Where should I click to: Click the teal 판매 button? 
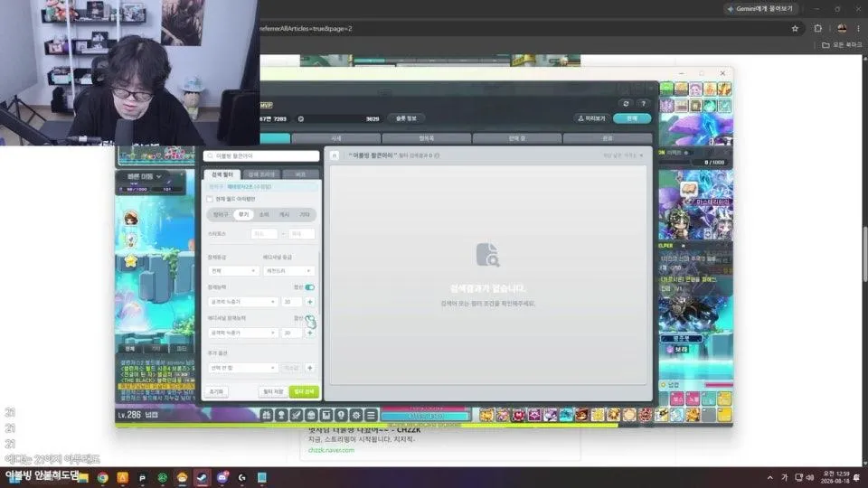[x=632, y=118]
